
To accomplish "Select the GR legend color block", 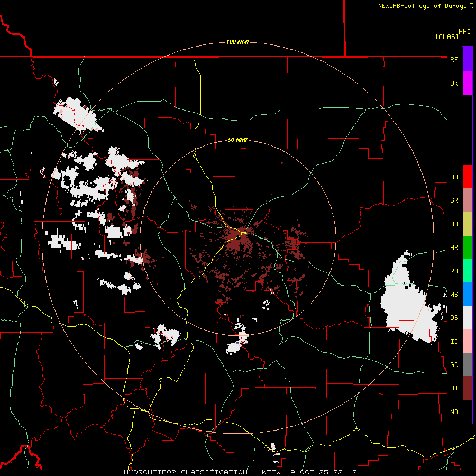I will pyautogui.click(x=467, y=200).
